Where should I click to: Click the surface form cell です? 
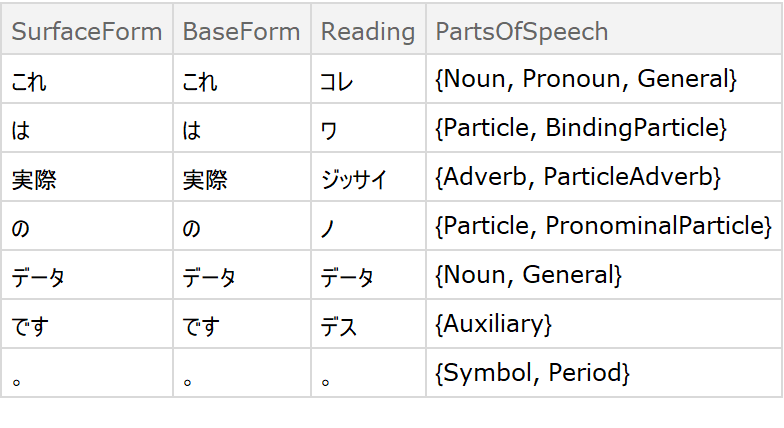29,325
